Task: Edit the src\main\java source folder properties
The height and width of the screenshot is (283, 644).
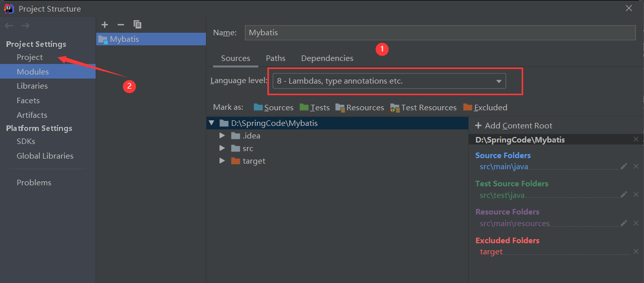Action: [x=624, y=167]
